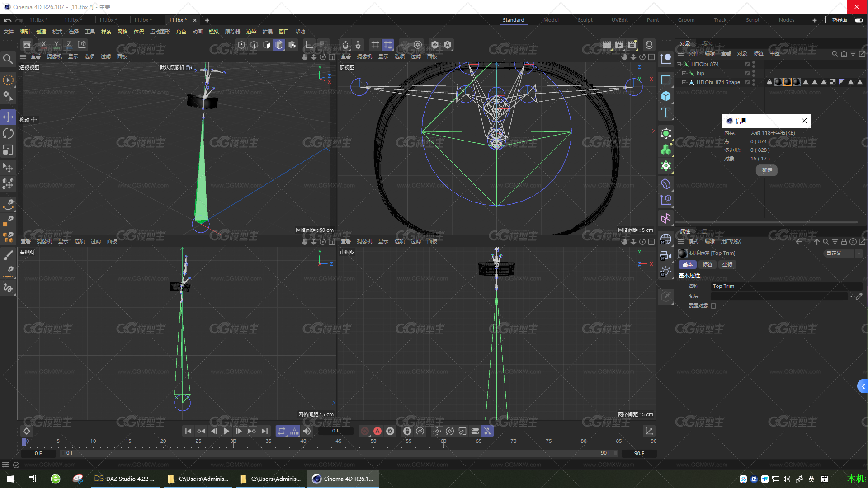Click frame 30 on timeline ruler
This screenshot has width=868, height=488.
click(233, 441)
